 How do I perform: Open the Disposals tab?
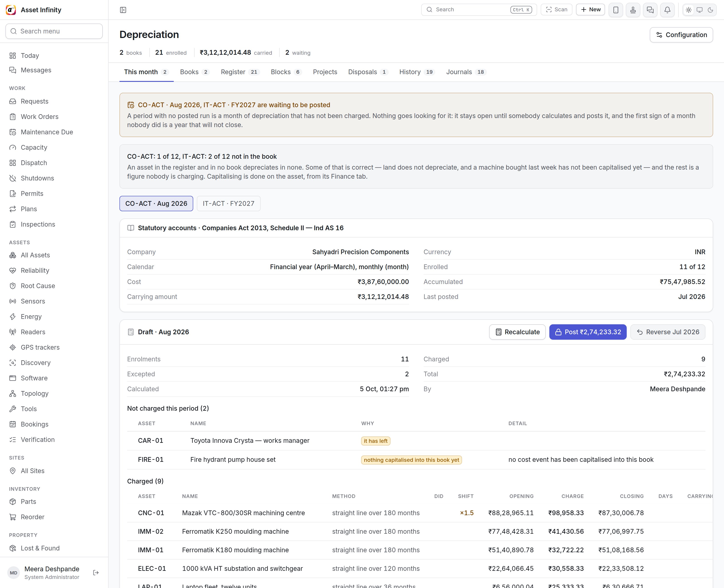point(368,72)
